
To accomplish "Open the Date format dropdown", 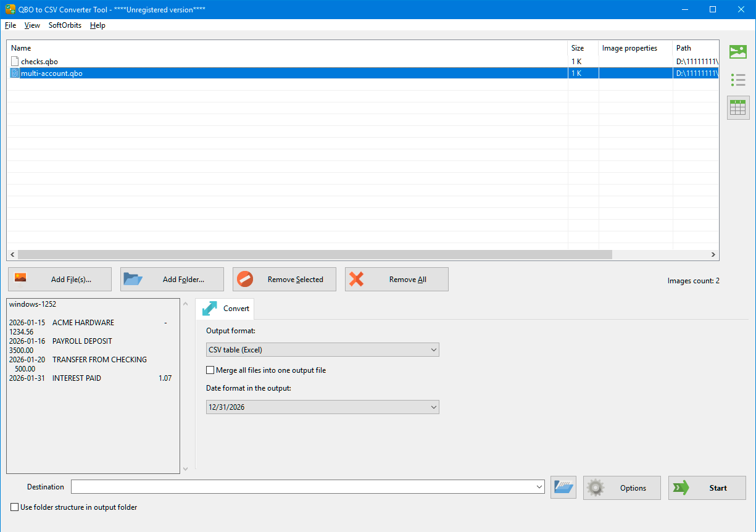I will pyautogui.click(x=322, y=407).
